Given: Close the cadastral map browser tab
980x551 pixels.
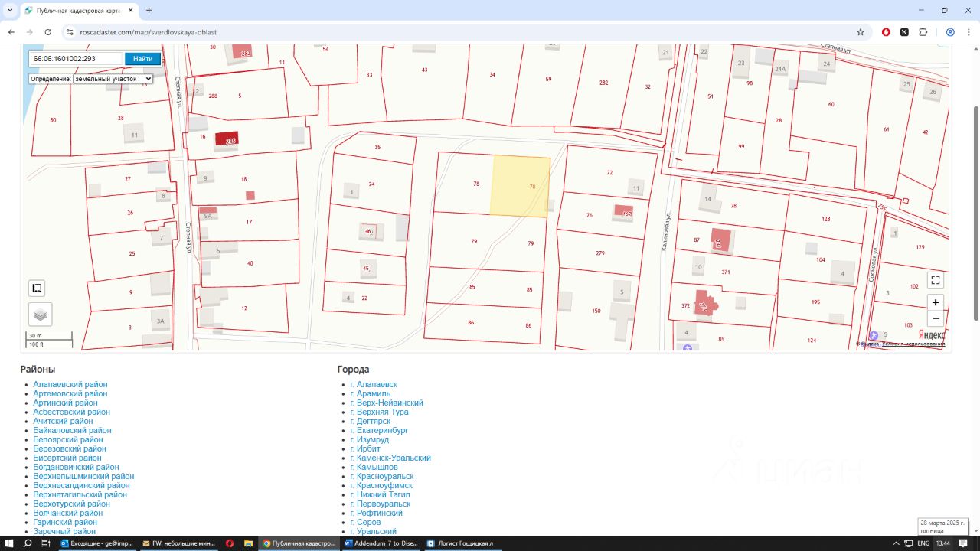Looking at the screenshot, I should click(129, 11).
